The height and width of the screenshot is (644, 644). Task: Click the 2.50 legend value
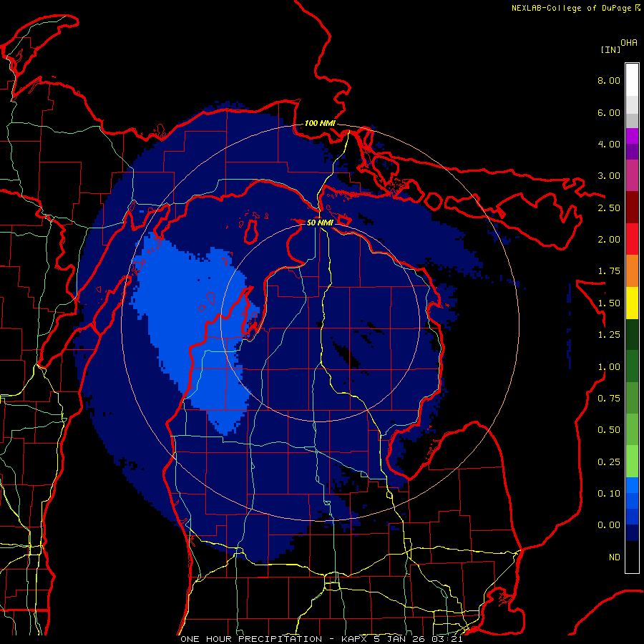click(x=609, y=208)
